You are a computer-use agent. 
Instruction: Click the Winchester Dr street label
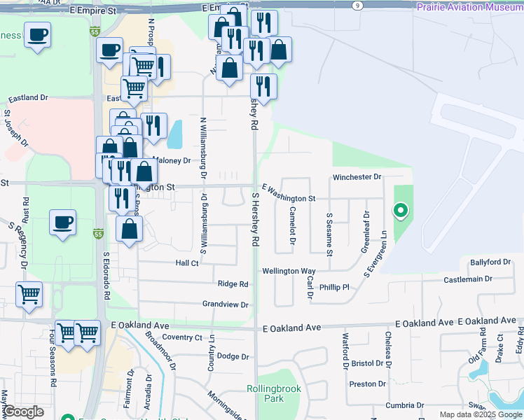tap(357, 177)
